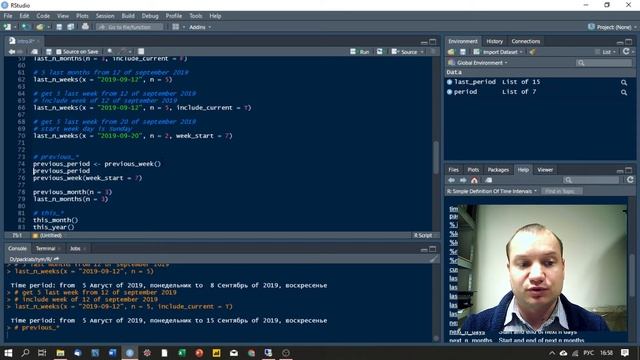Print the current file
The width and height of the screenshot is (640, 360).
click(x=85, y=27)
